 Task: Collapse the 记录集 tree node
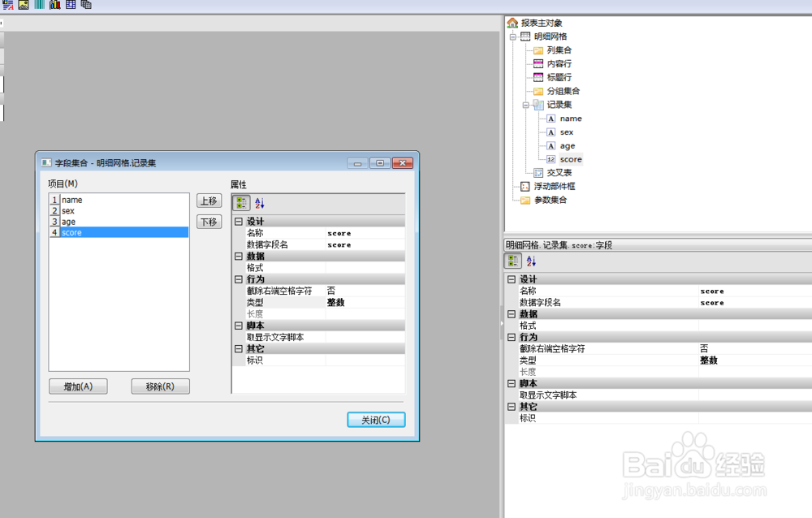click(526, 105)
